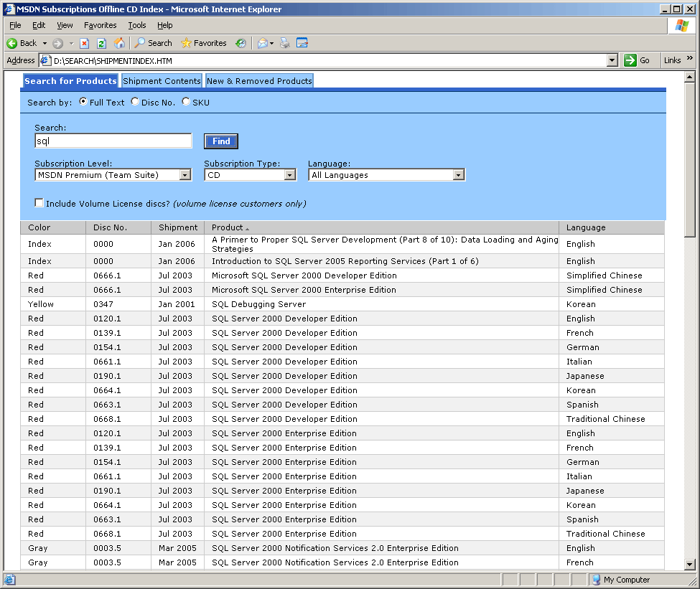
Task: Click the Yellow color cell
Action: [53, 304]
